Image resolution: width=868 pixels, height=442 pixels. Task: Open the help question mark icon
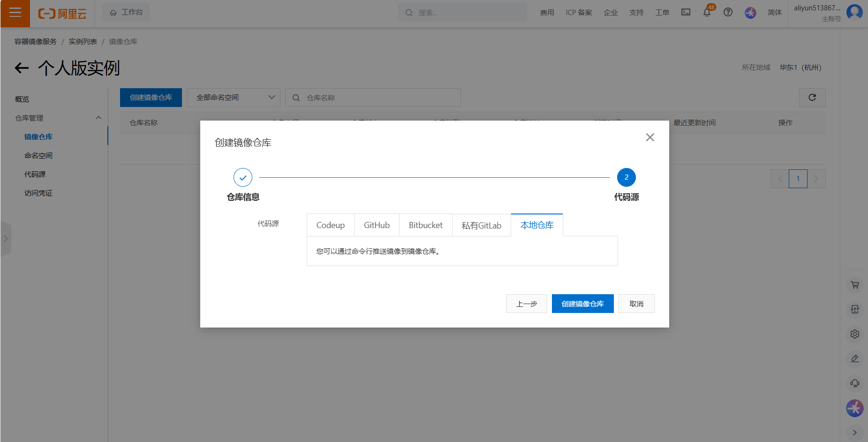point(728,13)
